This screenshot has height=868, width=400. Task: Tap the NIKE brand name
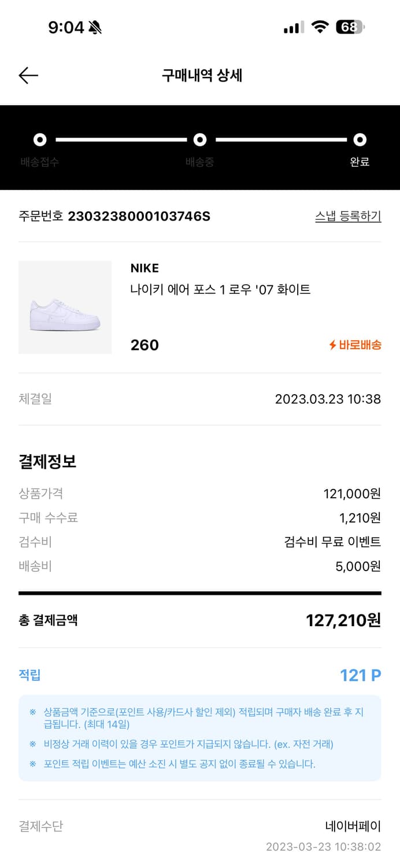click(145, 268)
